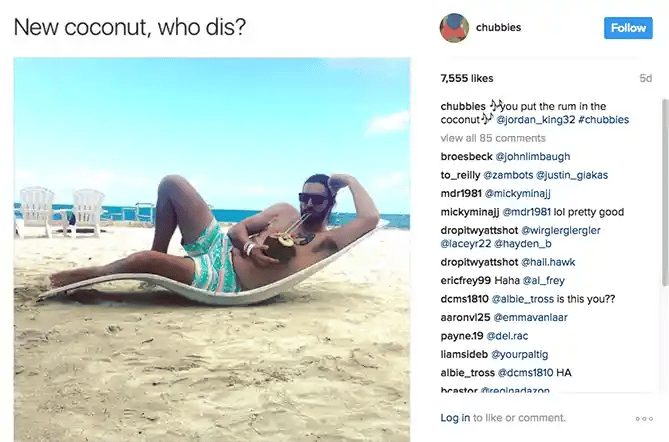The width and height of the screenshot is (669, 442).
Task: Open the @hail.hawk mention
Action: tap(548, 262)
